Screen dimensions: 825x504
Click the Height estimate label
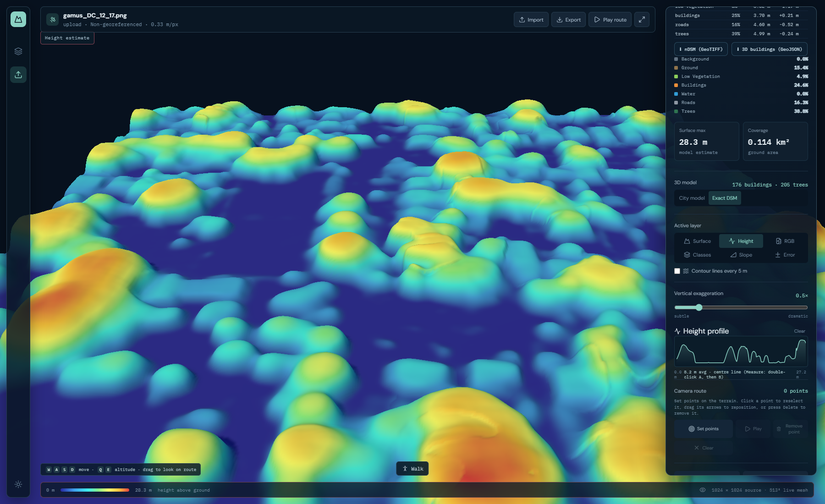(x=67, y=38)
